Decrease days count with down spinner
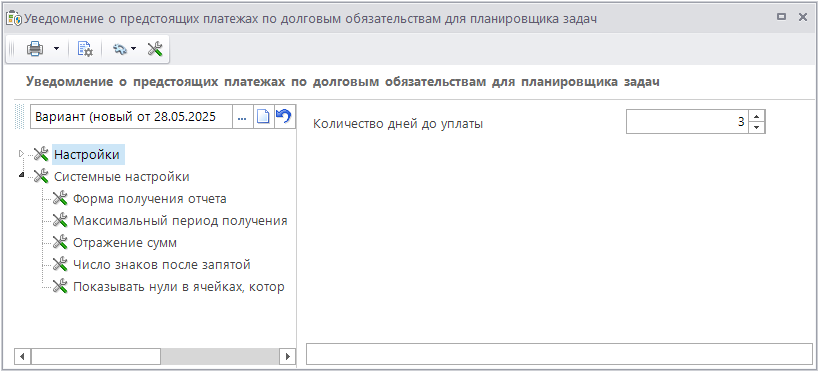Image resolution: width=819 pixels, height=372 pixels. pyautogui.click(x=756, y=127)
